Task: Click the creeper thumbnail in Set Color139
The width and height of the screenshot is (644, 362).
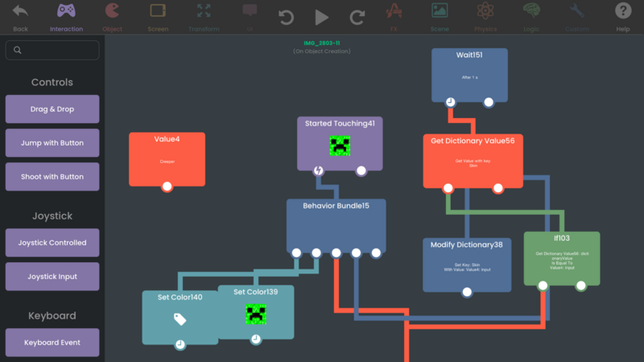Action: click(x=256, y=315)
